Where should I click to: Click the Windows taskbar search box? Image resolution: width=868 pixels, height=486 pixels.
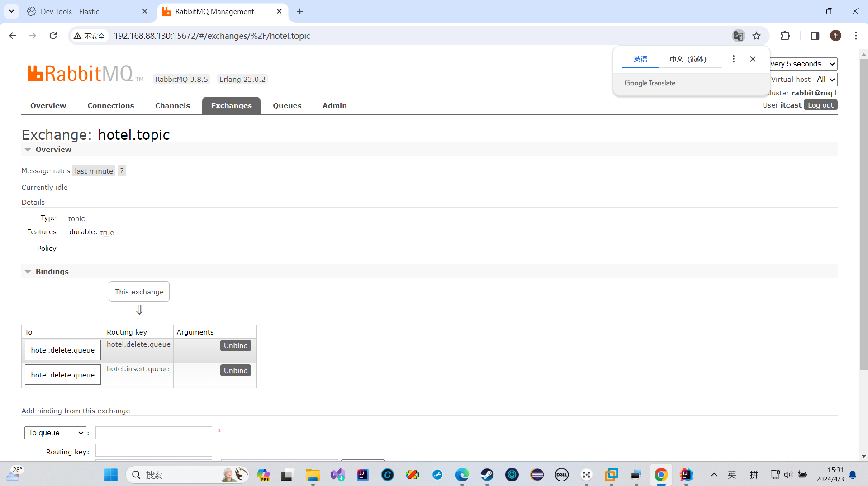click(x=187, y=475)
